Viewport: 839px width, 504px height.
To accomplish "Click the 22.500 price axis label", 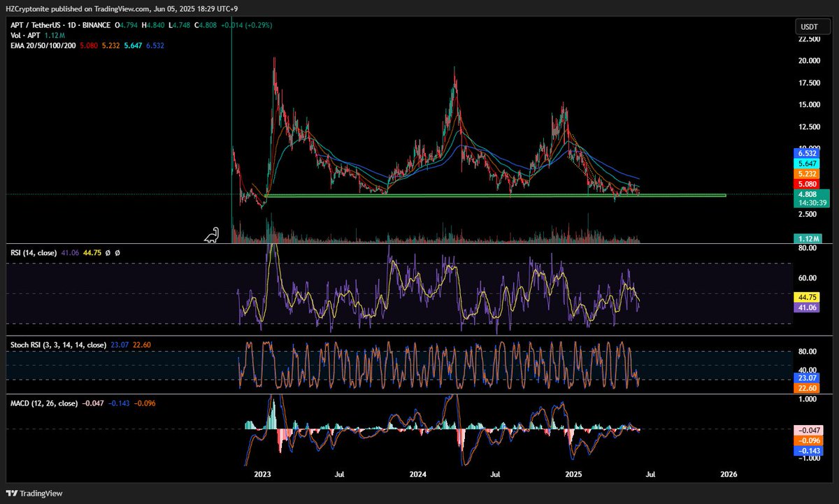I will (809, 40).
